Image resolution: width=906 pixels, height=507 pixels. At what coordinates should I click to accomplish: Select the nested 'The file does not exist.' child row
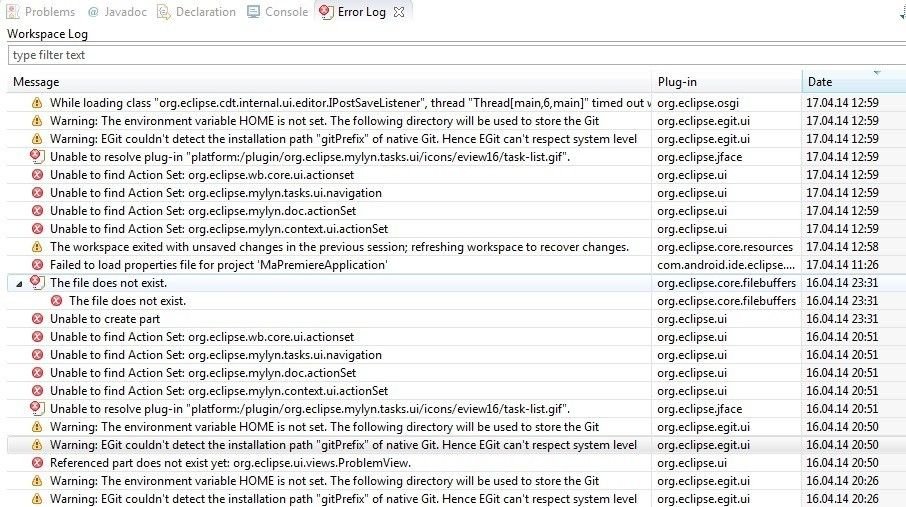coord(127,301)
